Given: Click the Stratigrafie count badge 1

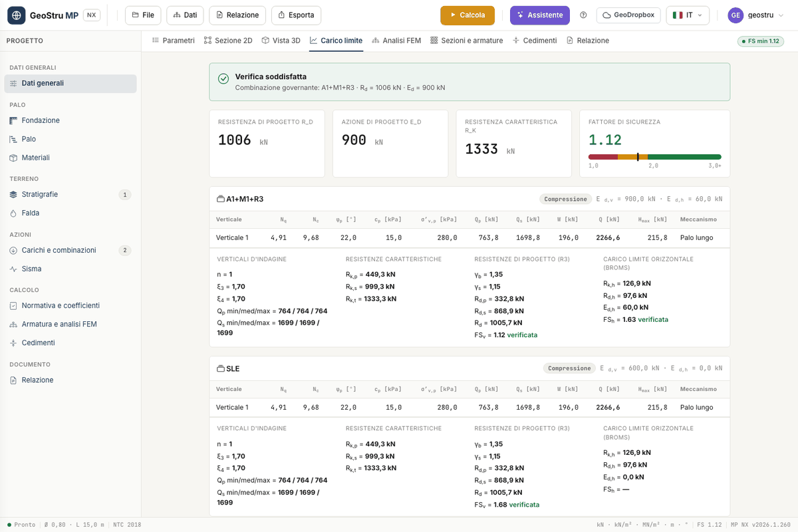Looking at the screenshot, I should point(125,195).
